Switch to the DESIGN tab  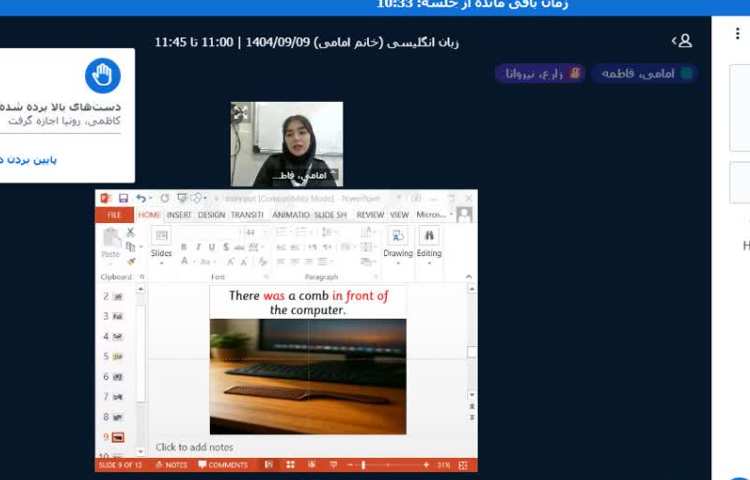pyautogui.click(x=211, y=215)
